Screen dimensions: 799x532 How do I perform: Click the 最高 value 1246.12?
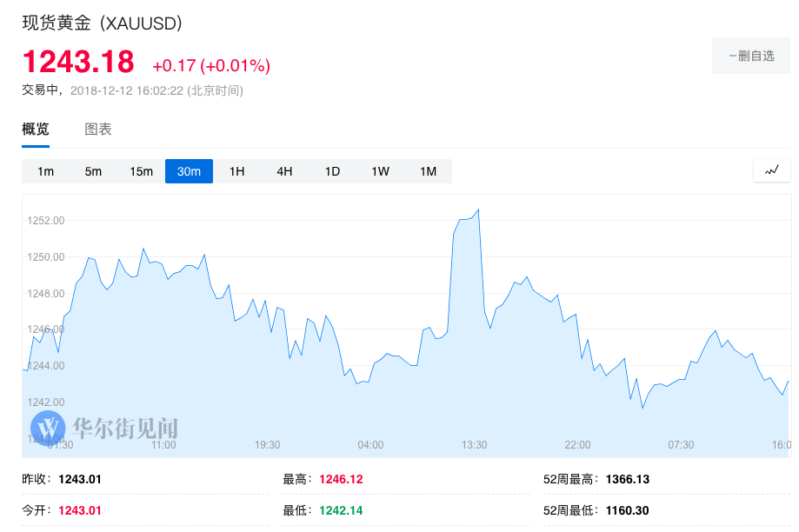click(x=341, y=479)
